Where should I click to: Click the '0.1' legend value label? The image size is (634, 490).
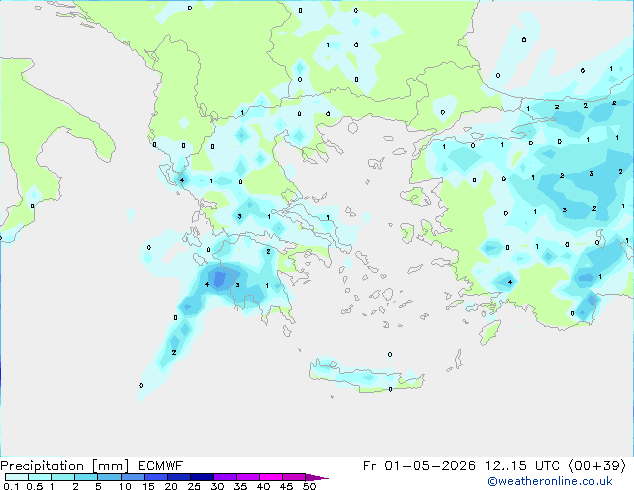11,486
